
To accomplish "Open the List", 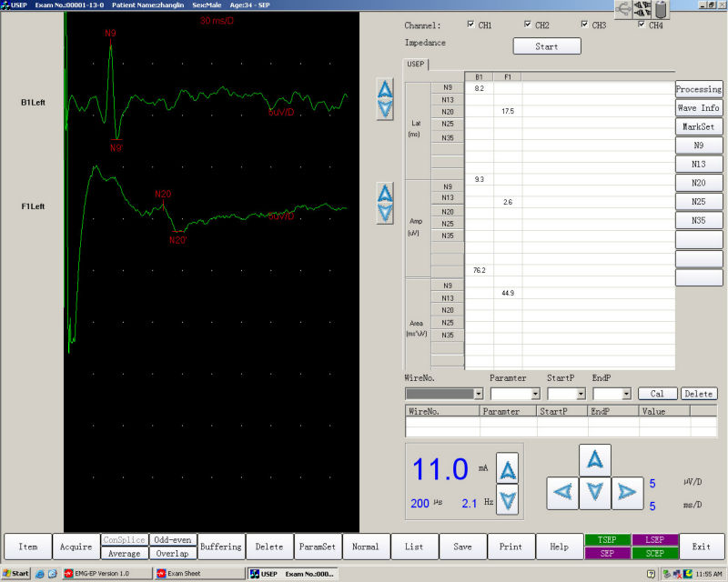I will (414, 547).
